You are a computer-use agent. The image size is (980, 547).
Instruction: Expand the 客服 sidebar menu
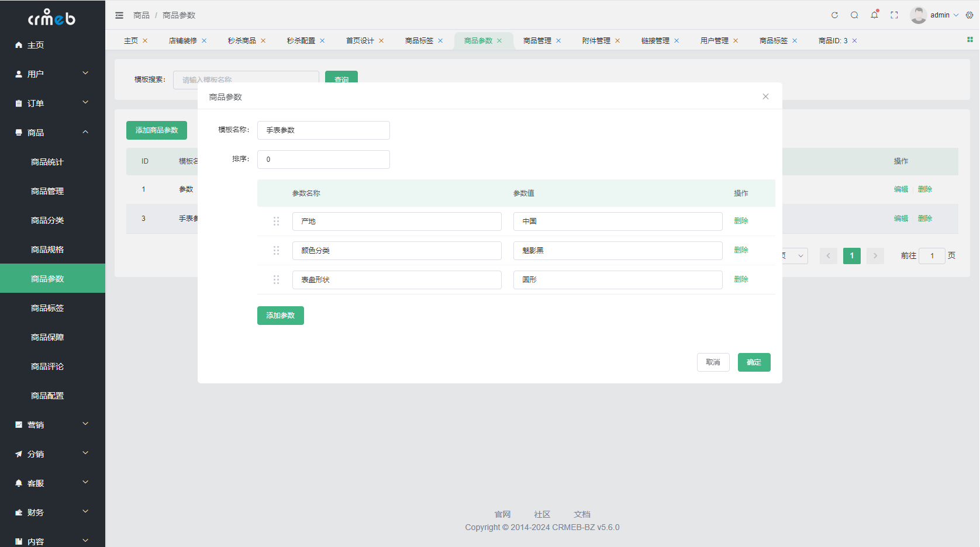[53, 483]
